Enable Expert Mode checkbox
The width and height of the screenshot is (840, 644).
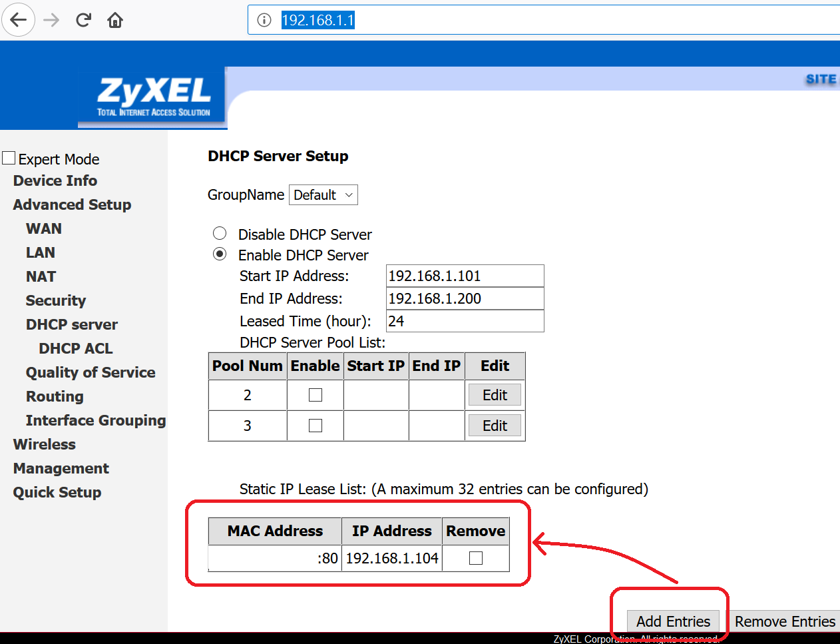[9, 157]
